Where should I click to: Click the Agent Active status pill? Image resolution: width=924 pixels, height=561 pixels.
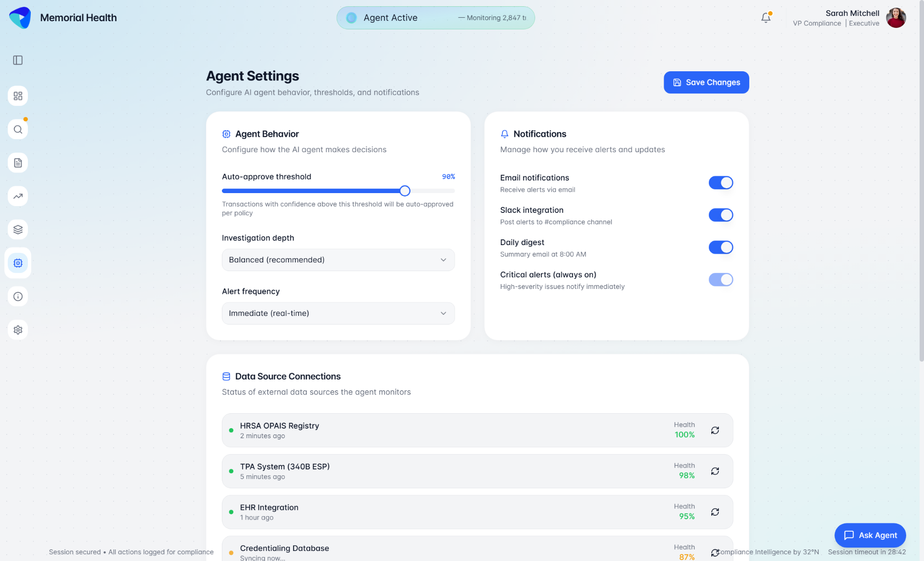tap(436, 18)
